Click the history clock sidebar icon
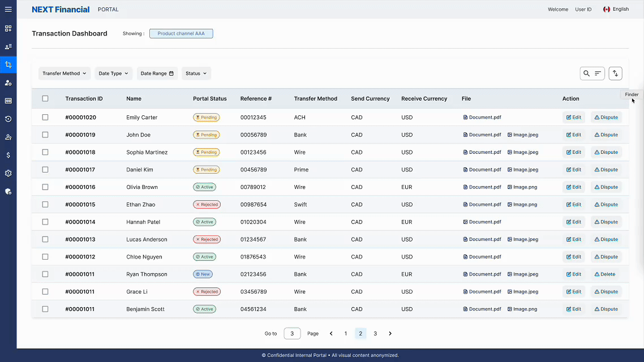 point(8,119)
